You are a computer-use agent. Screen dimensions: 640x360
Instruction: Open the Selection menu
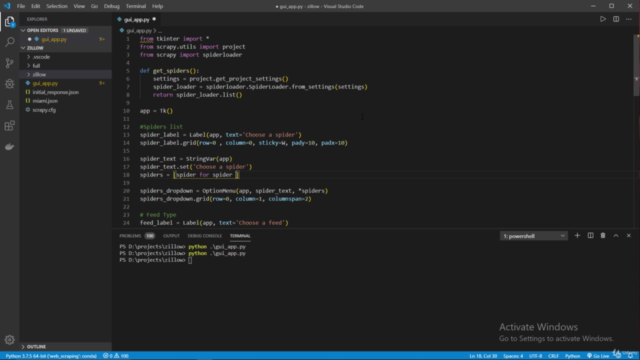(x=57, y=6)
